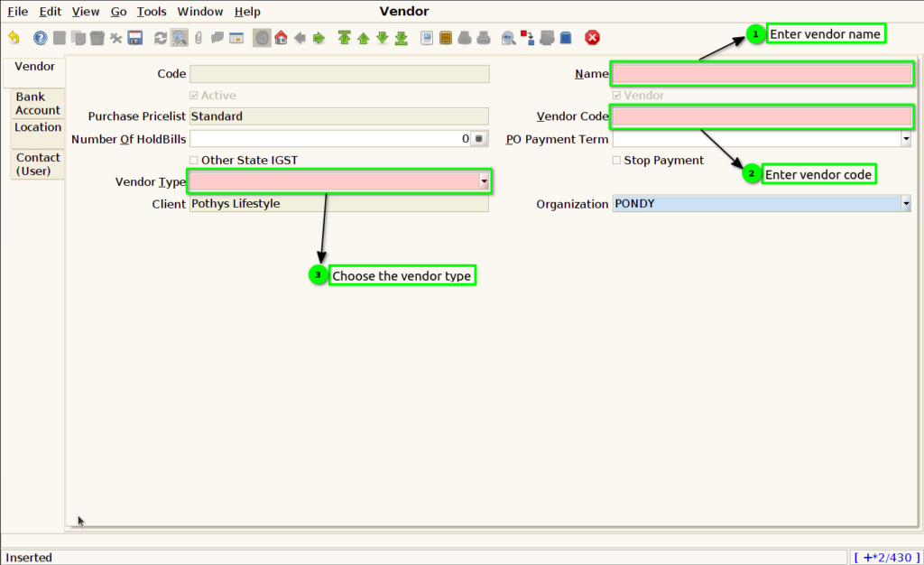Open the File menu
Viewport: 924px width, 565px height.
coord(18,11)
